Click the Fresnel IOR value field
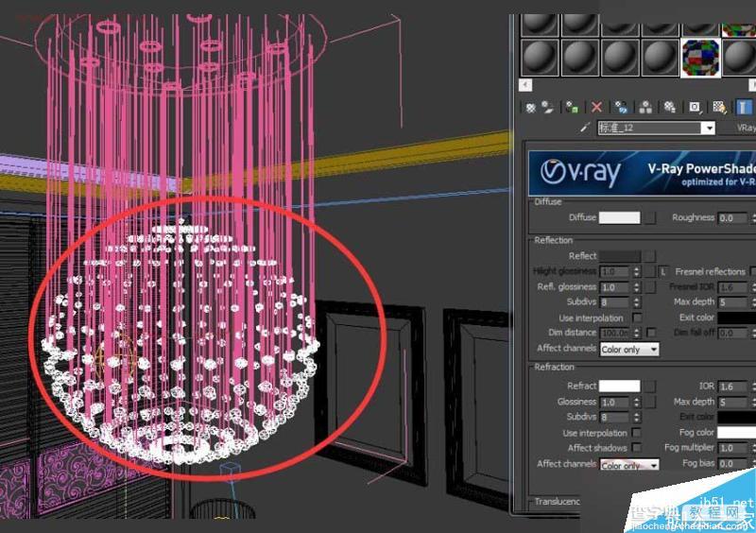 pyautogui.click(x=732, y=287)
